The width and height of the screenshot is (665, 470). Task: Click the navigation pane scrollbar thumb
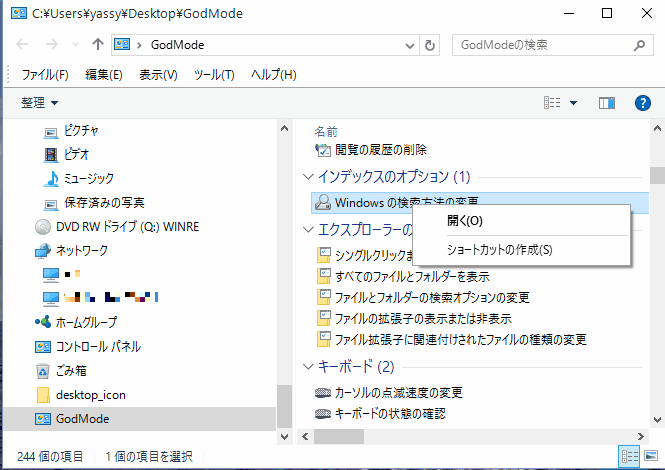click(285, 406)
